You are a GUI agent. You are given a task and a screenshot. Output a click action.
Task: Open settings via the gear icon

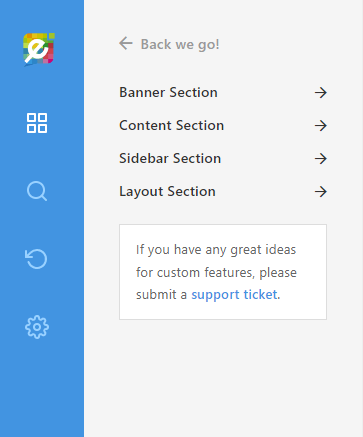(x=37, y=327)
